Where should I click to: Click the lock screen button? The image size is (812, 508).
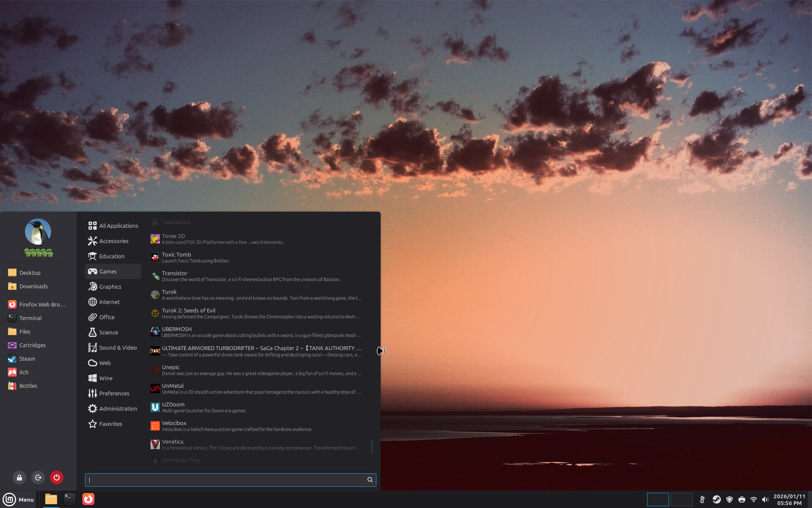[x=19, y=478]
